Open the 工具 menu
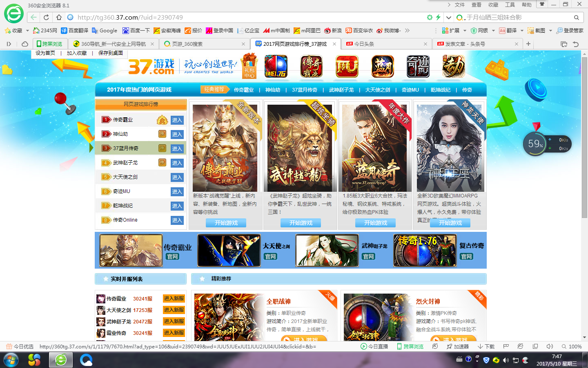588x368 pixels. point(510,5)
